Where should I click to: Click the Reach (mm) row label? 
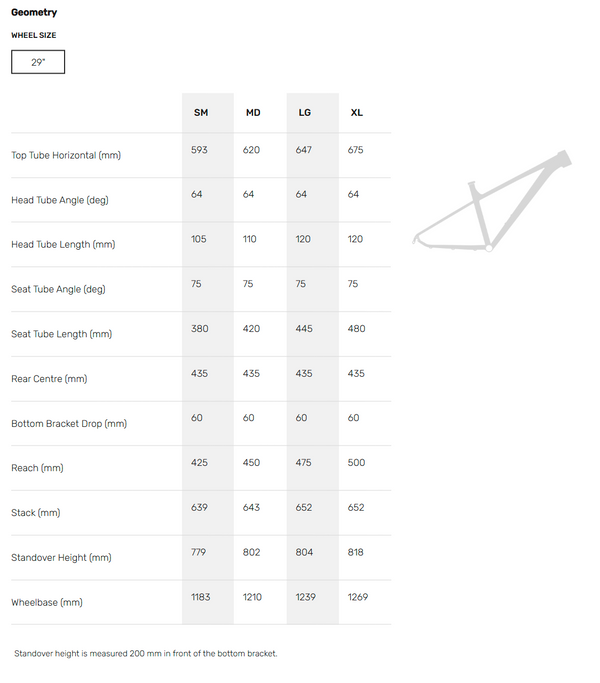click(37, 468)
